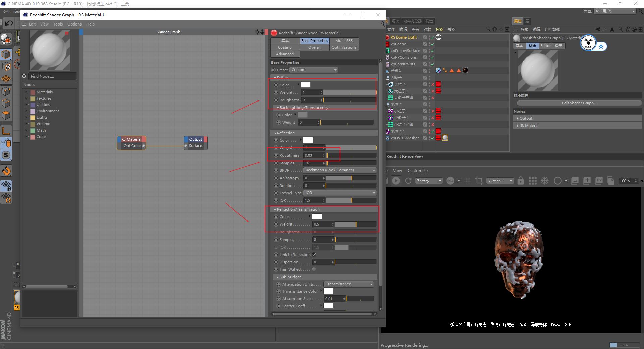The width and height of the screenshot is (644, 349).
Task: Enable the magnet Snap tool
Action: (x=6, y=171)
